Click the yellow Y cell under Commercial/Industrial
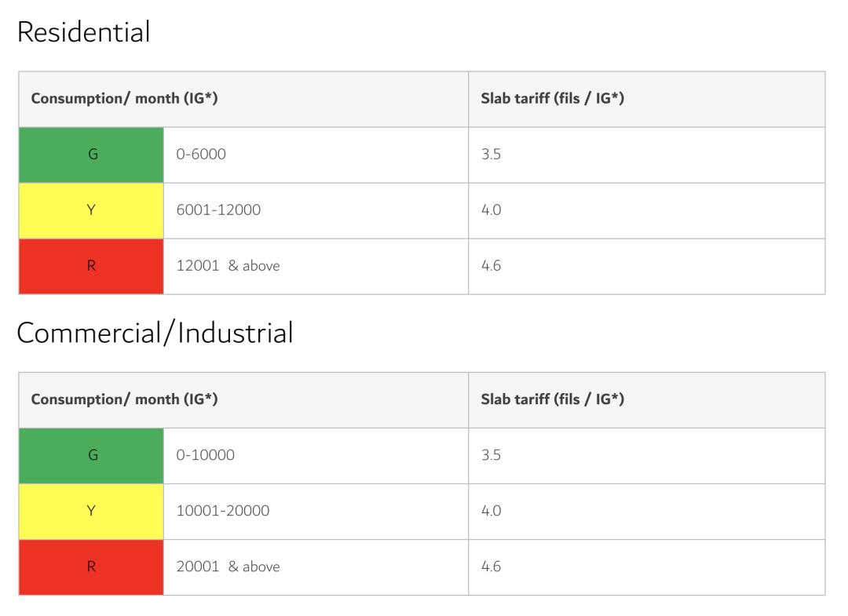 (91, 511)
